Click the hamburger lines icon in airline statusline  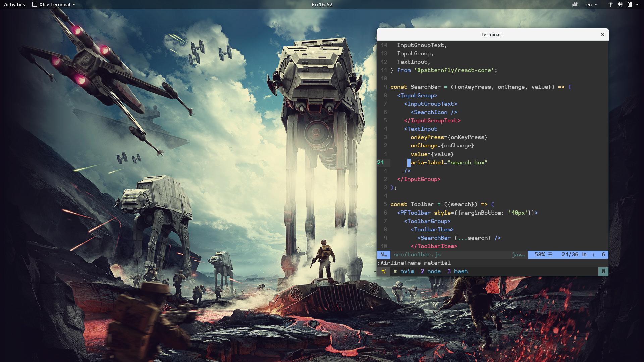[550, 254]
